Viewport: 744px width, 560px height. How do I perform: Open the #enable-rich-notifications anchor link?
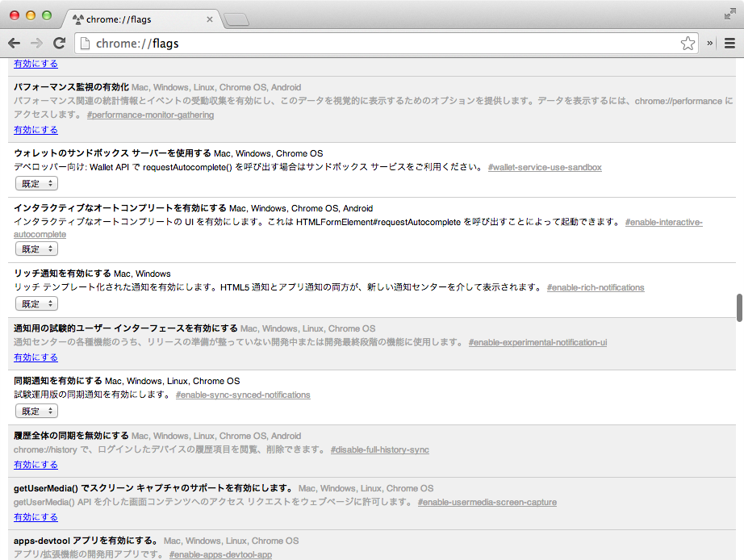596,287
